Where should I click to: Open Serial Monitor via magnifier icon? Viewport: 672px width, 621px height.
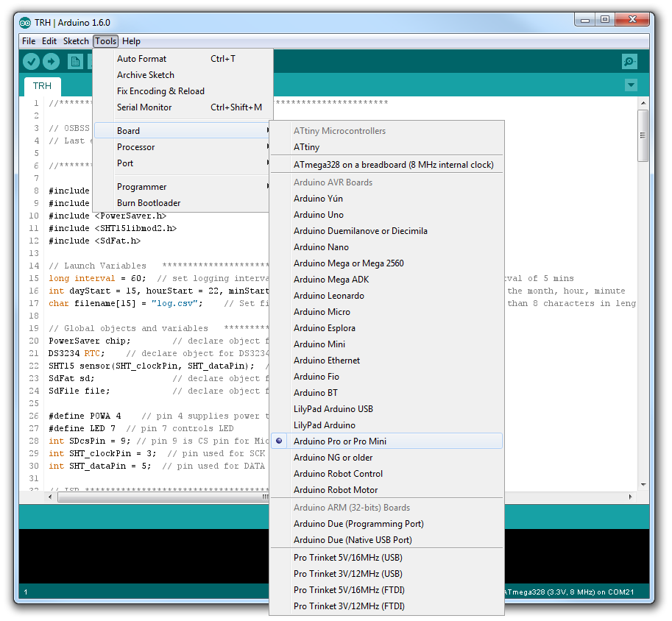629,62
